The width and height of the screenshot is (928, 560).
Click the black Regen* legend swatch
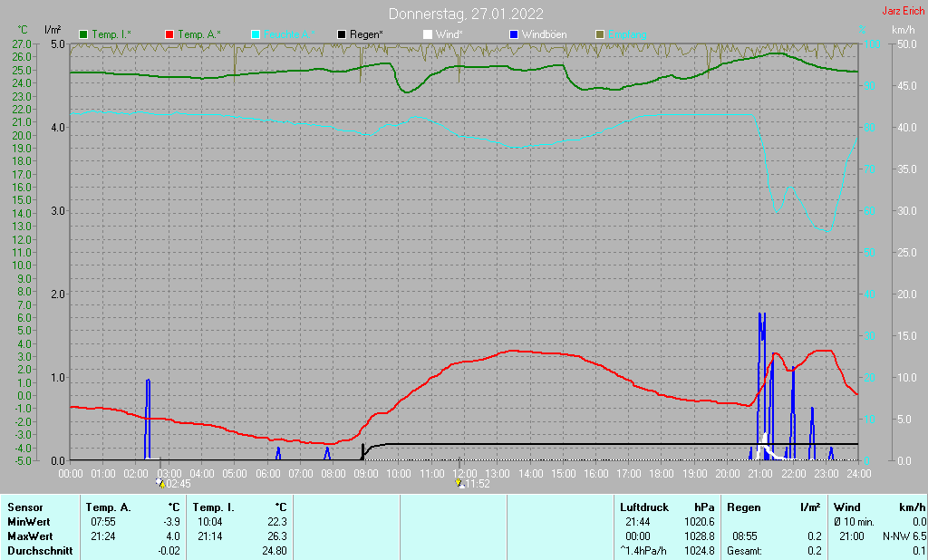click(342, 35)
